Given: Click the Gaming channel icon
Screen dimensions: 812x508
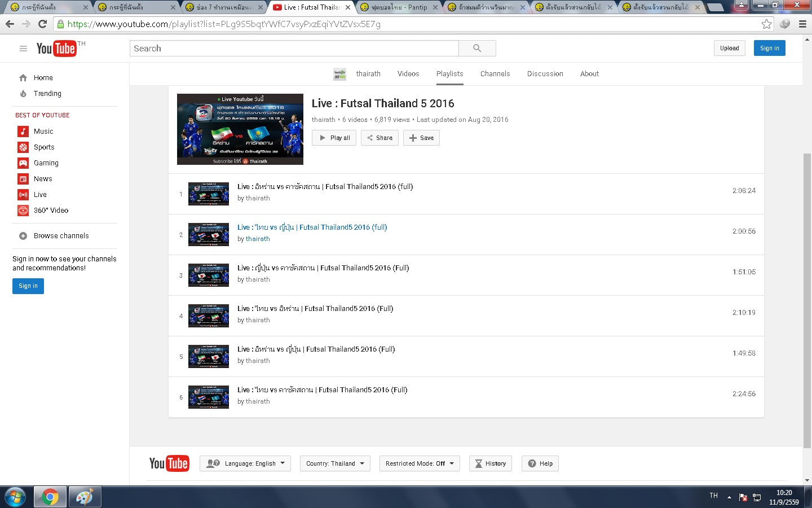Looking at the screenshot, I should (x=23, y=163).
